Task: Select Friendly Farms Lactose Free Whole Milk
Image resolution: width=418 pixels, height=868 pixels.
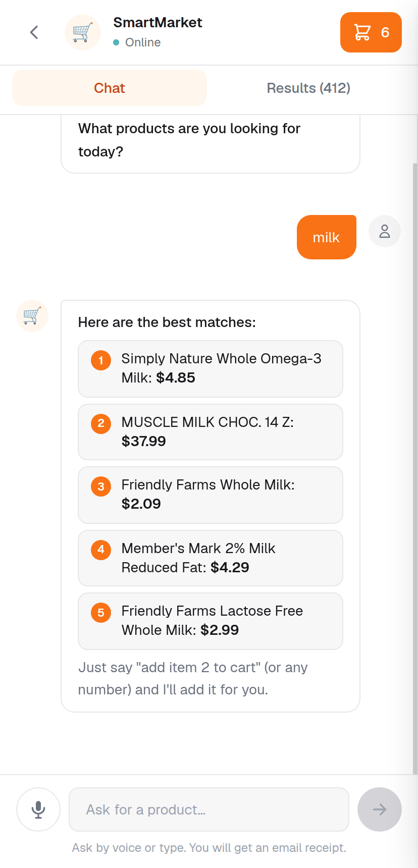Action: pyautogui.click(x=211, y=621)
